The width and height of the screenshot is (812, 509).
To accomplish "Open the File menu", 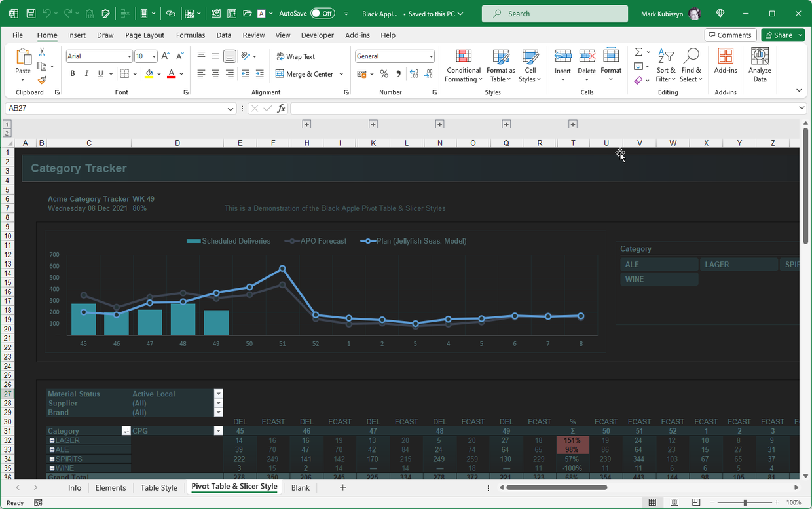I will (x=18, y=35).
